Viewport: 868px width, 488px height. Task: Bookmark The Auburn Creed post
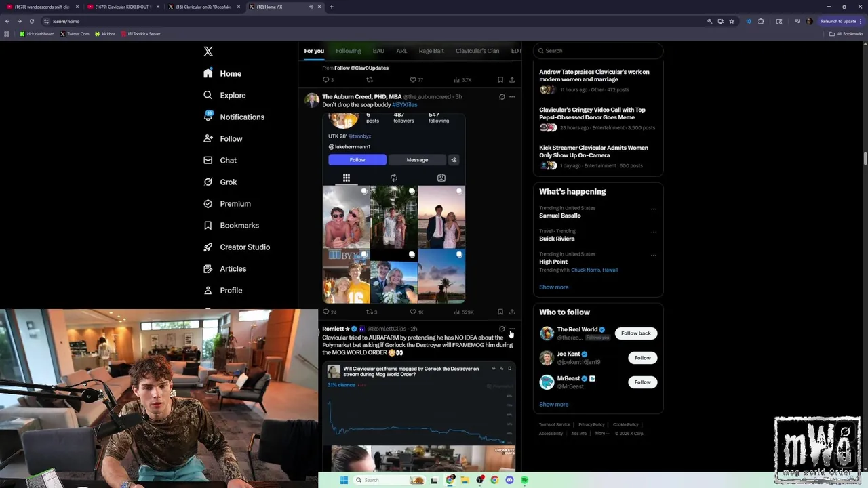coord(500,312)
